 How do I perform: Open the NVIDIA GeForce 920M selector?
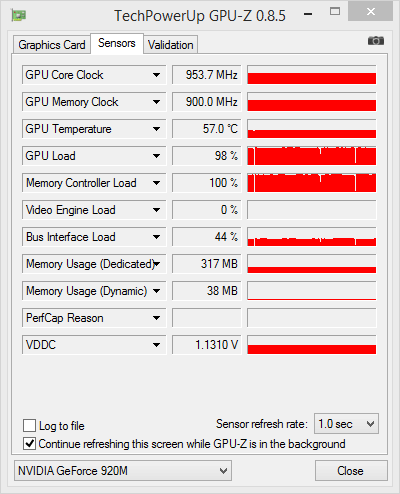(x=123, y=471)
